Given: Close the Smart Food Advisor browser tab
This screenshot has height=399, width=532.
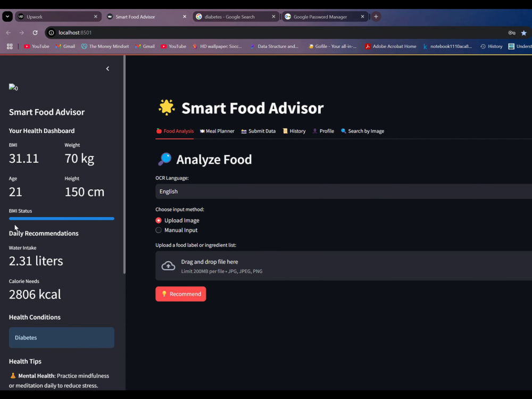Looking at the screenshot, I should point(185,16).
